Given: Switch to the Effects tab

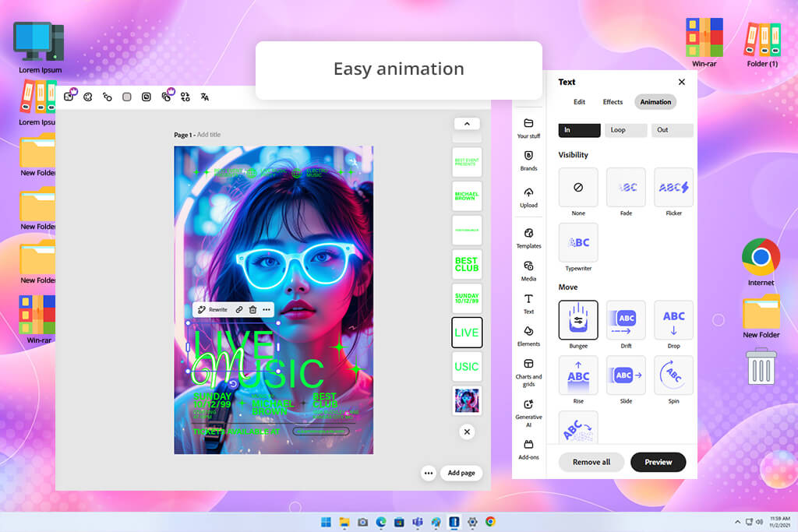Looking at the screenshot, I should [x=613, y=102].
